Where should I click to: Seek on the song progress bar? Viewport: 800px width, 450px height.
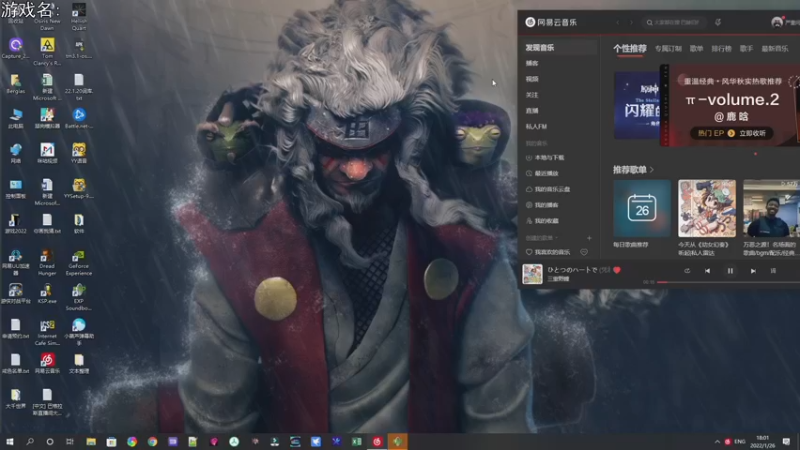click(728, 282)
